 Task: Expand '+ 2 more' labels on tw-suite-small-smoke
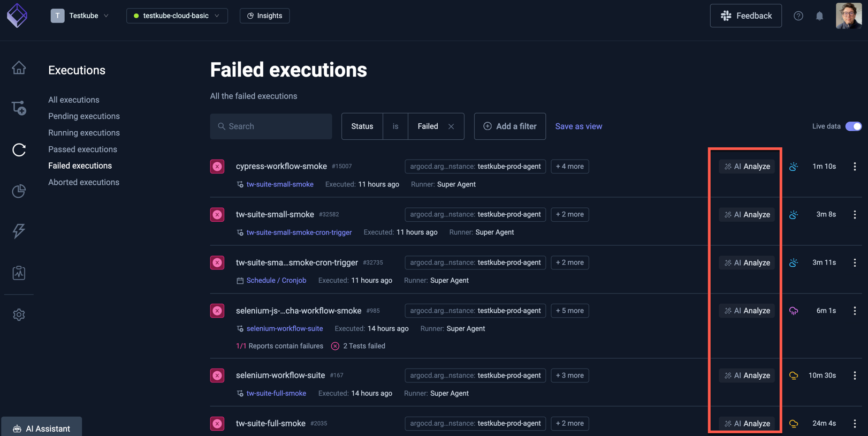coord(569,214)
